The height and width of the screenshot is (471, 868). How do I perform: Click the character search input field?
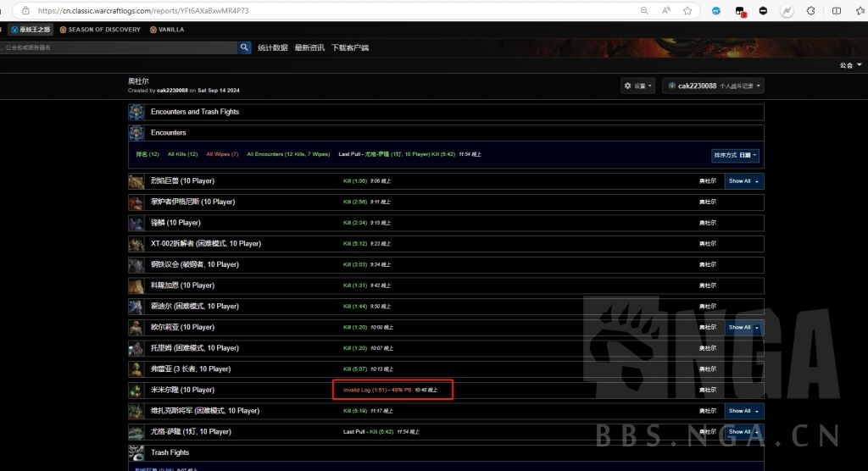[119, 47]
